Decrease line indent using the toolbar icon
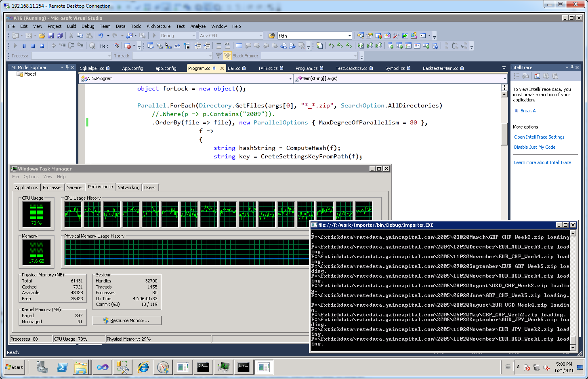 pos(198,46)
